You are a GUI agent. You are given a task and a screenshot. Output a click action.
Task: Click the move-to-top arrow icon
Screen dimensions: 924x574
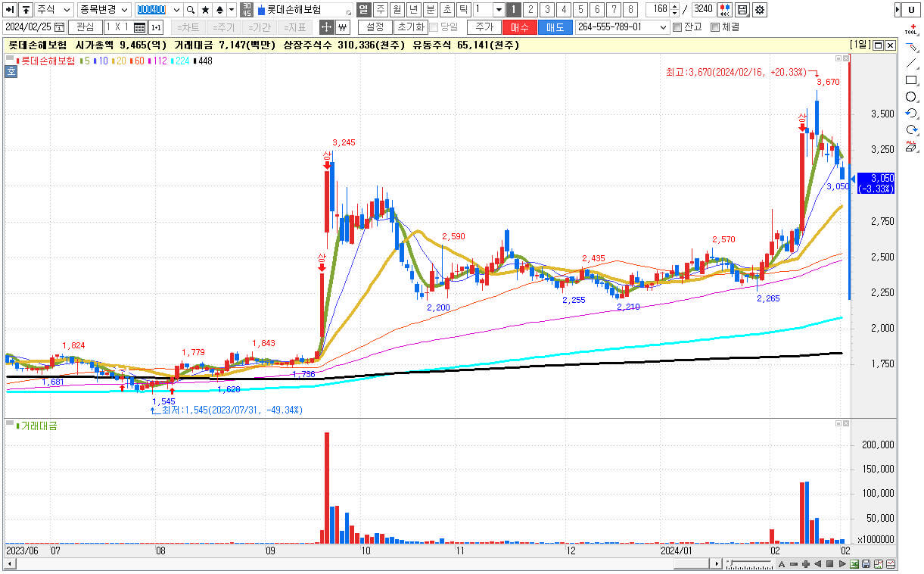[x=26, y=10]
